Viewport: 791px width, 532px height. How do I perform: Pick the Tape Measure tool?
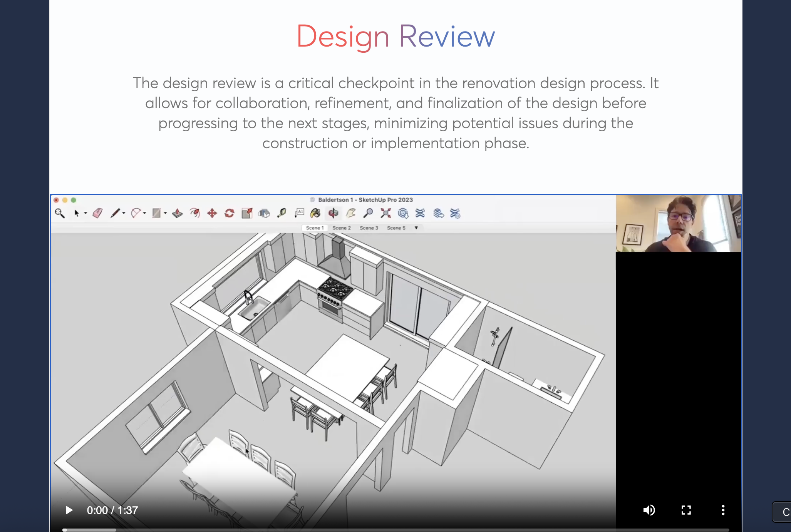[282, 213]
